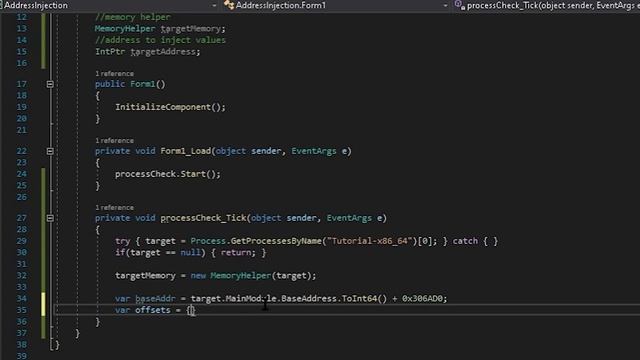Click the catch keyword on line 29
This screenshot has width=640, height=360.
click(465, 241)
